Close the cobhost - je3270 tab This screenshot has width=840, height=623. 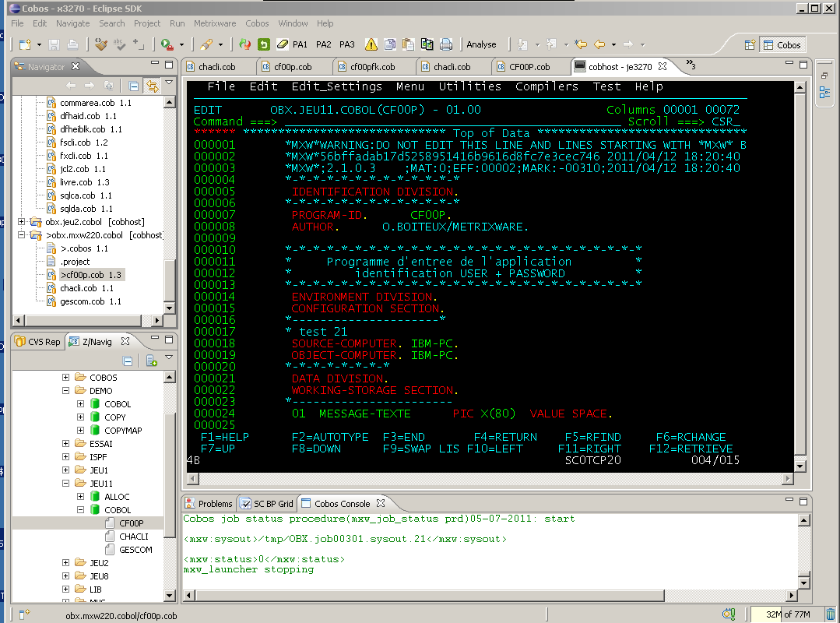coord(663,66)
